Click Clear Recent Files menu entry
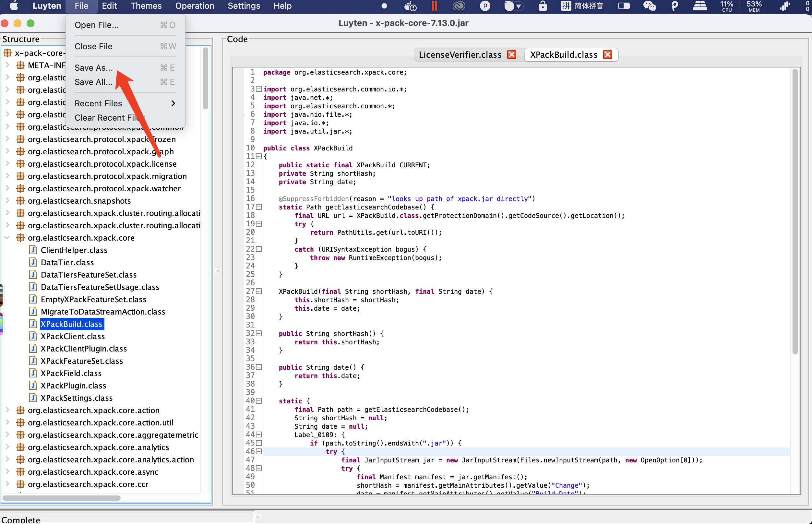The image size is (812, 524). pos(125,118)
